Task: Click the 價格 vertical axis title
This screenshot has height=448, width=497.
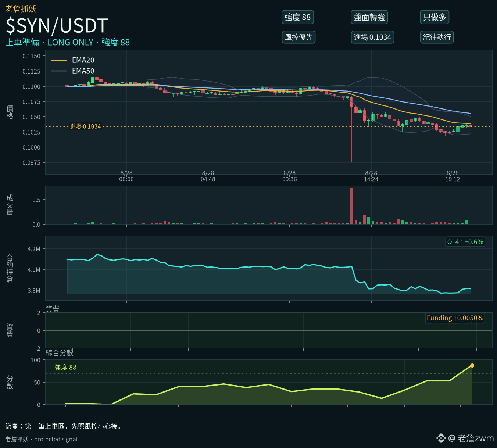Action: (x=10, y=112)
